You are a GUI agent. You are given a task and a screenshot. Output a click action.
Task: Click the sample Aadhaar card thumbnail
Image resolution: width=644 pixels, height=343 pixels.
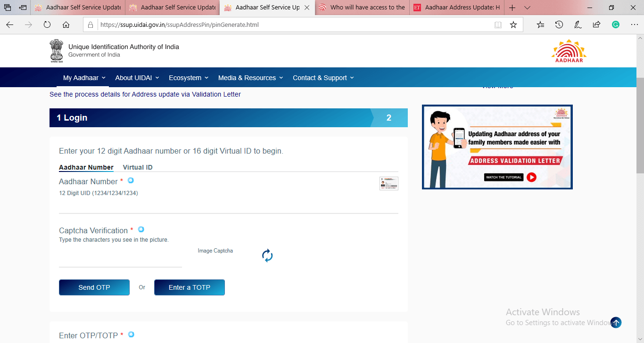388,183
